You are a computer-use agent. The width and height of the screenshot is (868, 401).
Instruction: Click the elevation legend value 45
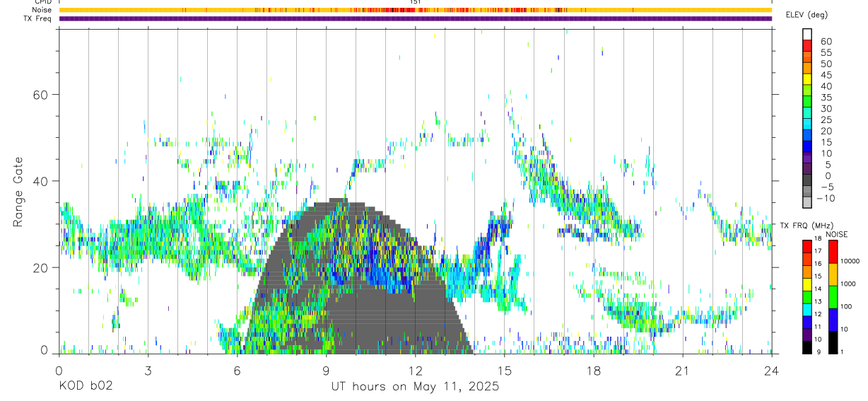tap(826, 75)
